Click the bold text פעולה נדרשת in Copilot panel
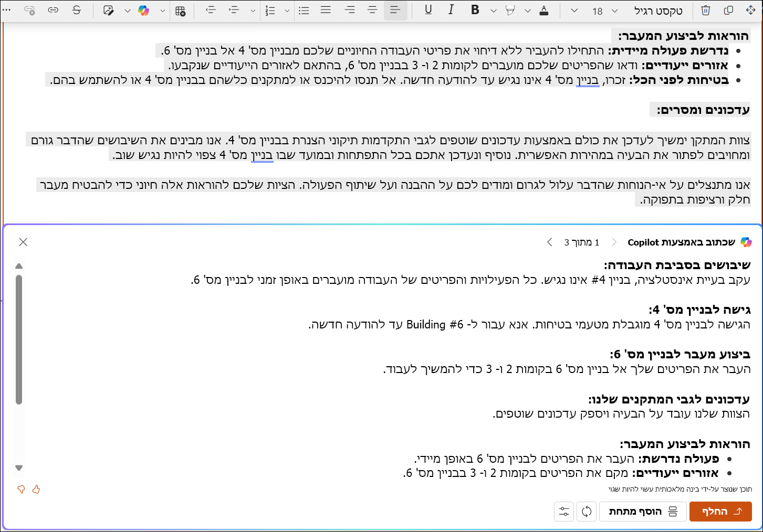This screenshot has width=763, height=532. 678,459
